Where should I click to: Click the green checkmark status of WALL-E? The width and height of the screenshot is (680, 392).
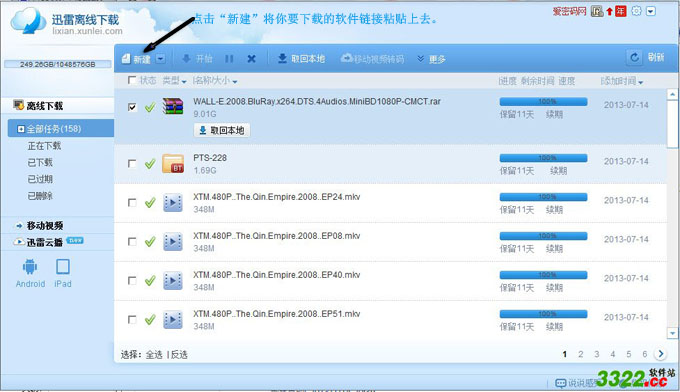(150, 107)
